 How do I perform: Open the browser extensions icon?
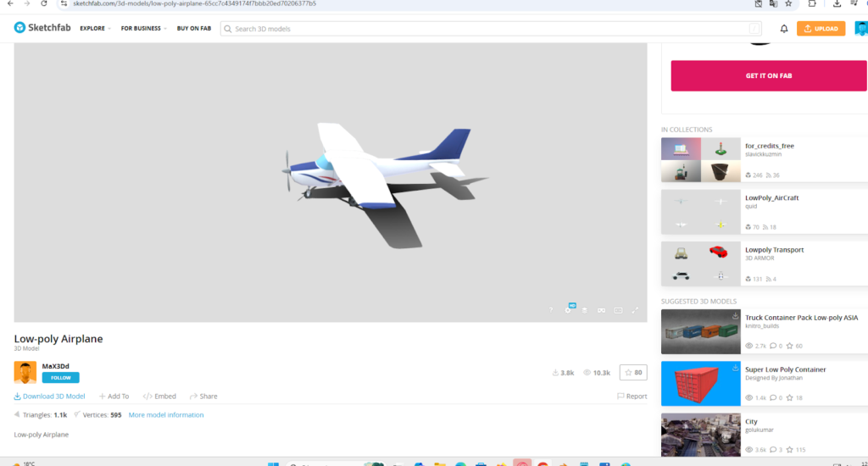coord(811,3)
